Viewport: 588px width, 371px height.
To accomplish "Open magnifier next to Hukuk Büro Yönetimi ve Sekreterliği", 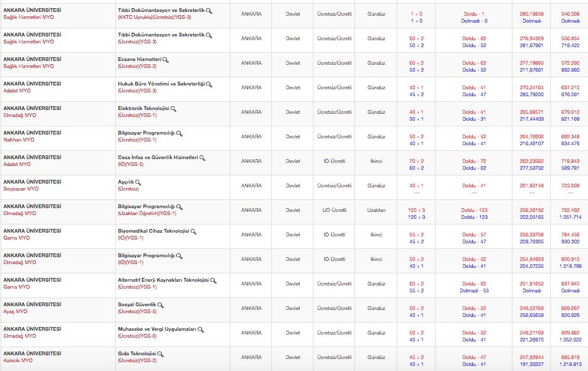I will tap(209, 84).
